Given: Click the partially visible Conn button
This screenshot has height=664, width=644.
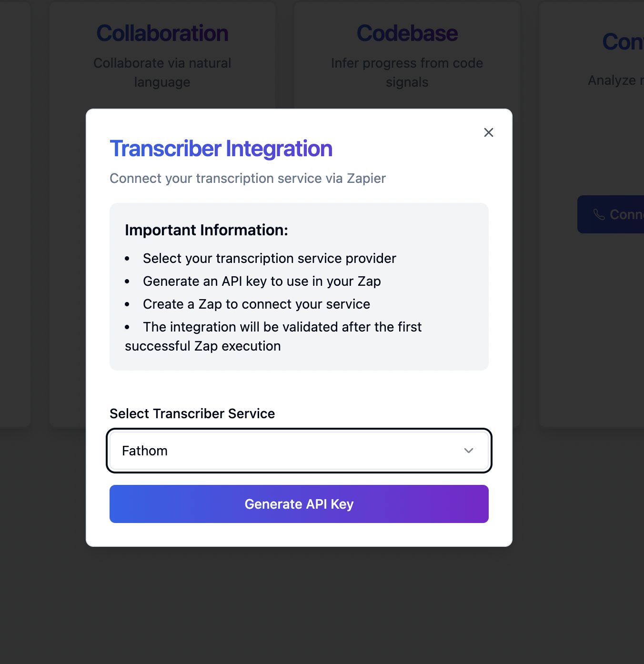Looking at the screenshot, I should pos(619,214).
